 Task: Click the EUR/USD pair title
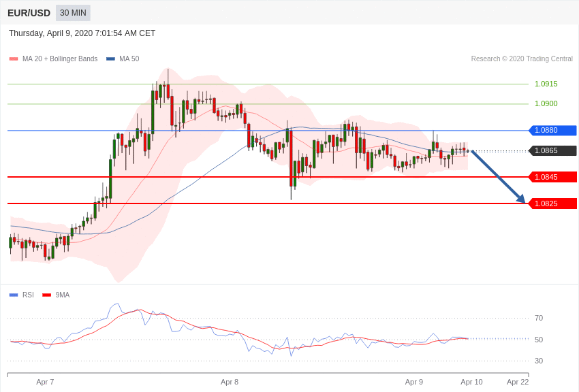tap(29, 14)
